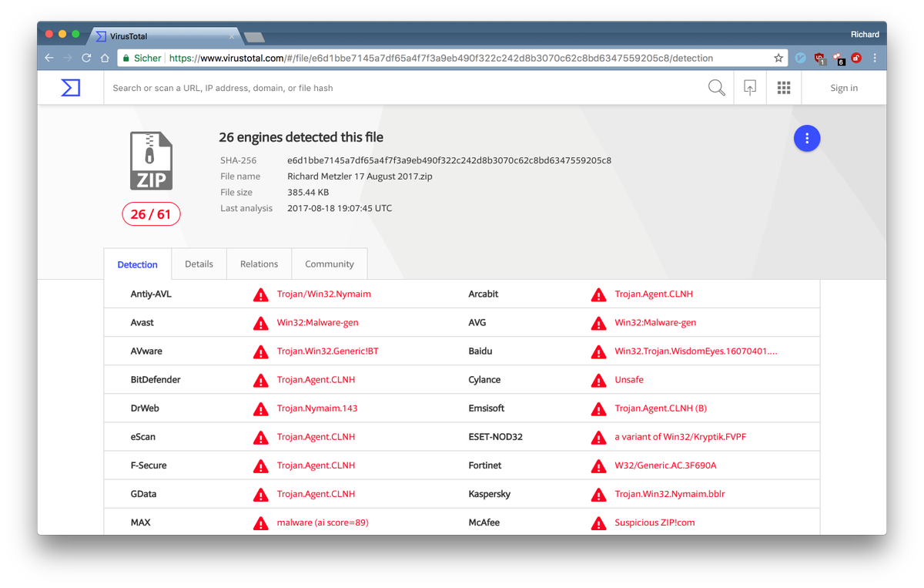Open a new browser tab
The image size is (924, 588).
point(254,37)
